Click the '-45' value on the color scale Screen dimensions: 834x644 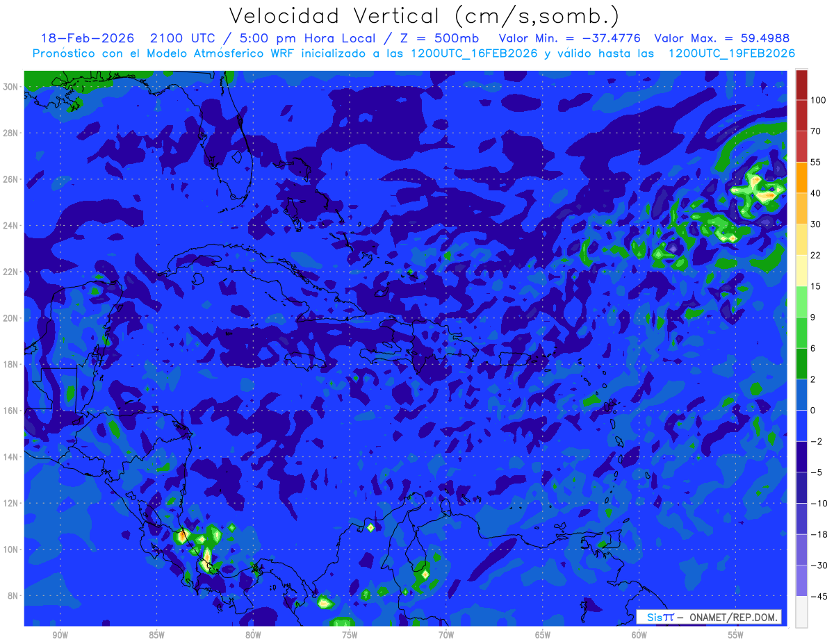(x=818, y=596)
